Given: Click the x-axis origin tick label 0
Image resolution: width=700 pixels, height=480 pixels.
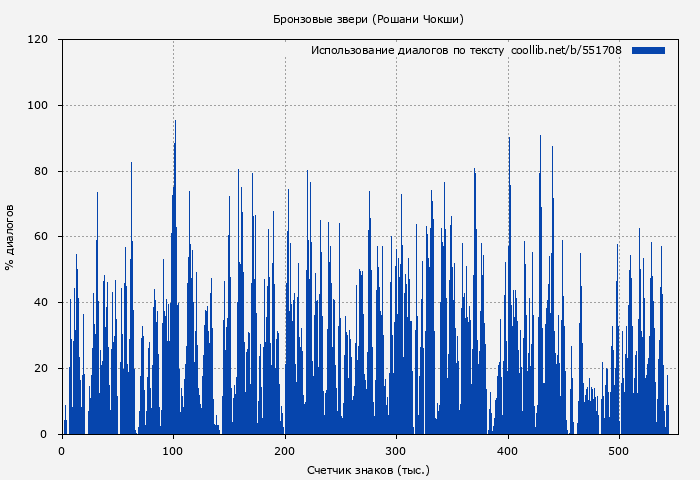Looking at the screenshot, I should (62, 450).
